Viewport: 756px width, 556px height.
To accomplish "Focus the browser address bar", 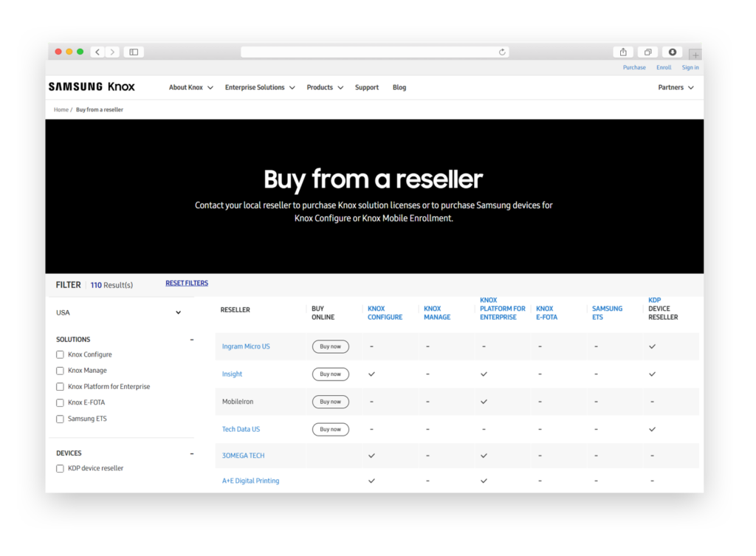I will pos(374,52).
